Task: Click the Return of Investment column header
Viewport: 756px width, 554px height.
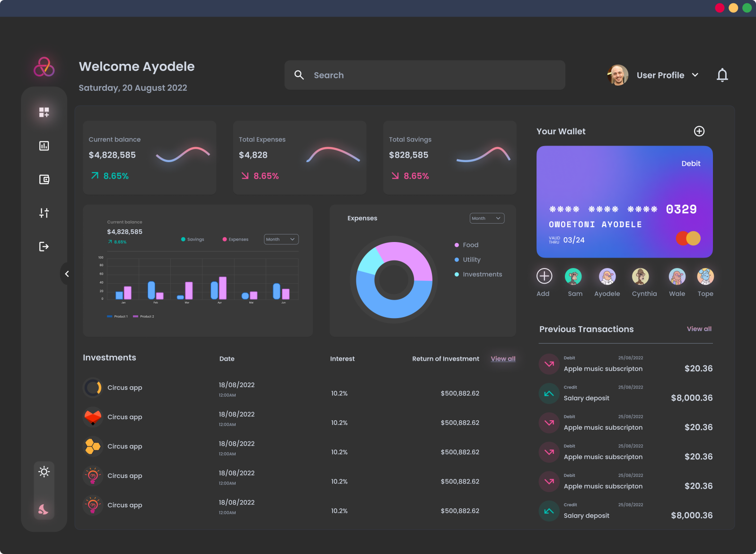Action: [x=446, y=359]
